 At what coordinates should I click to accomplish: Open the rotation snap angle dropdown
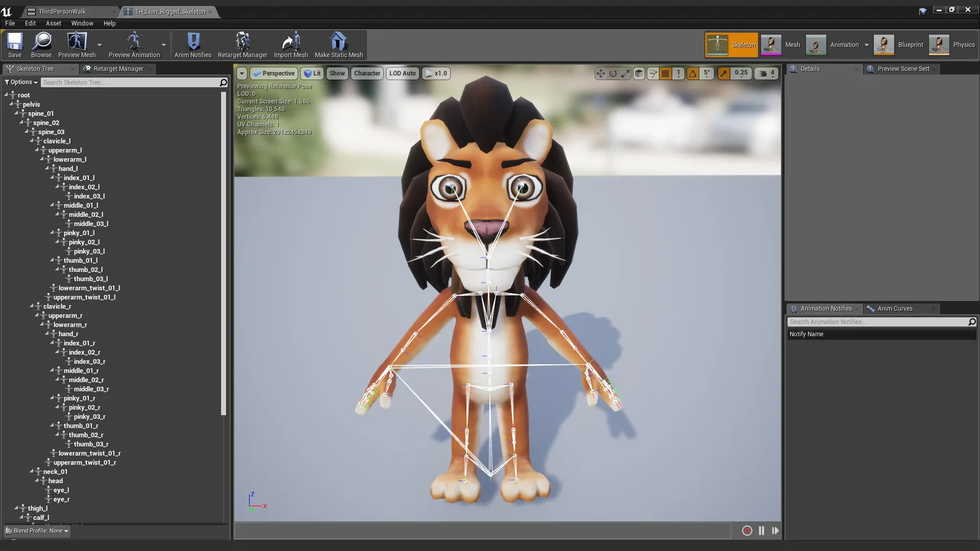[x=706, y=73]
